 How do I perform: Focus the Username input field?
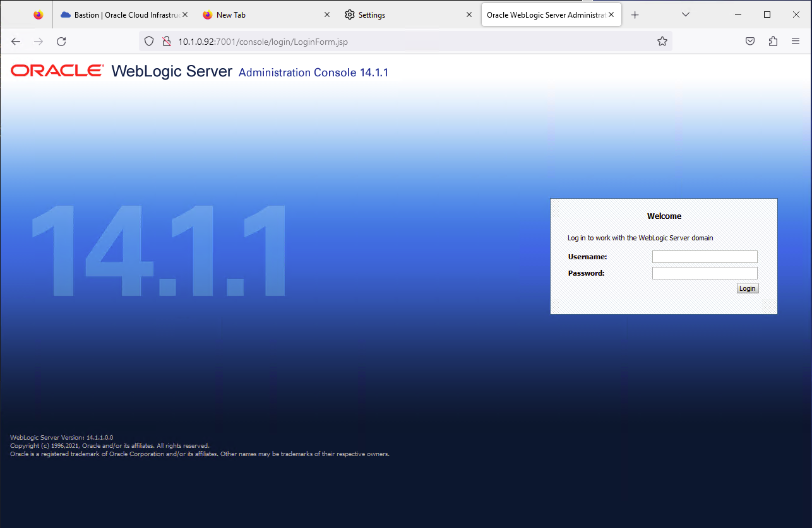705,257
